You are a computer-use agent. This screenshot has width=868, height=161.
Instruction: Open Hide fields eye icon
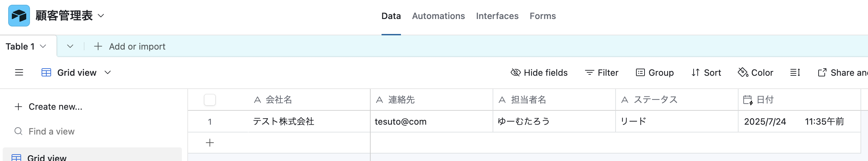click(x=516, y=72)
